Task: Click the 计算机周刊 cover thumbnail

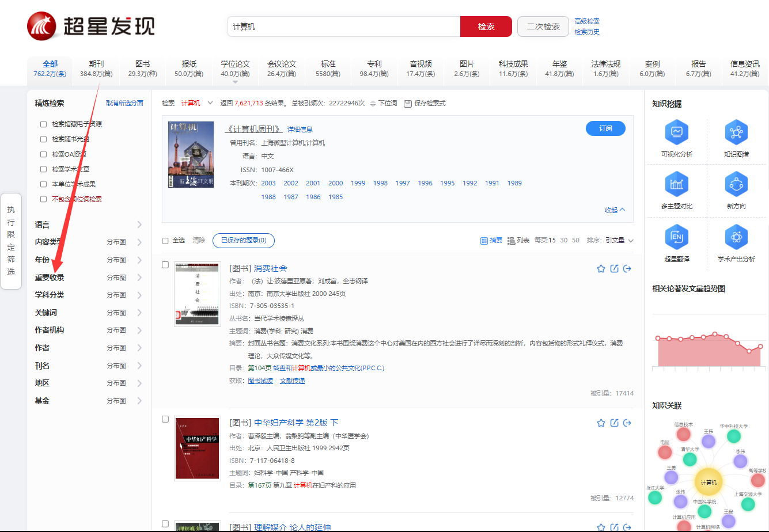Action: [191, 154]
